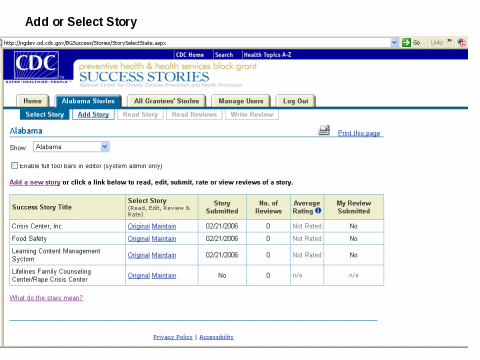This screenshot has width=480, height=360.
Task: Enable full tool bars in editor checkbox
Action: [x=14, y=165]
